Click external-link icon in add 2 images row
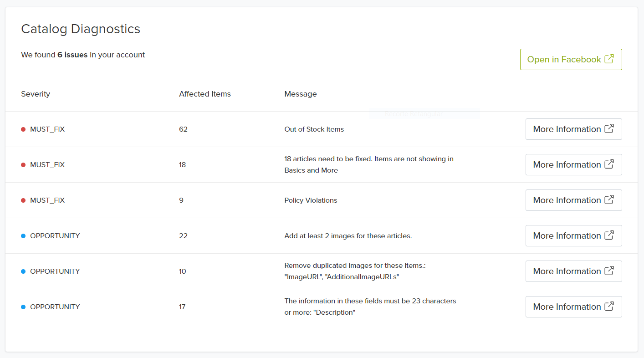The image size is (644, 358). tap(609, 235)
